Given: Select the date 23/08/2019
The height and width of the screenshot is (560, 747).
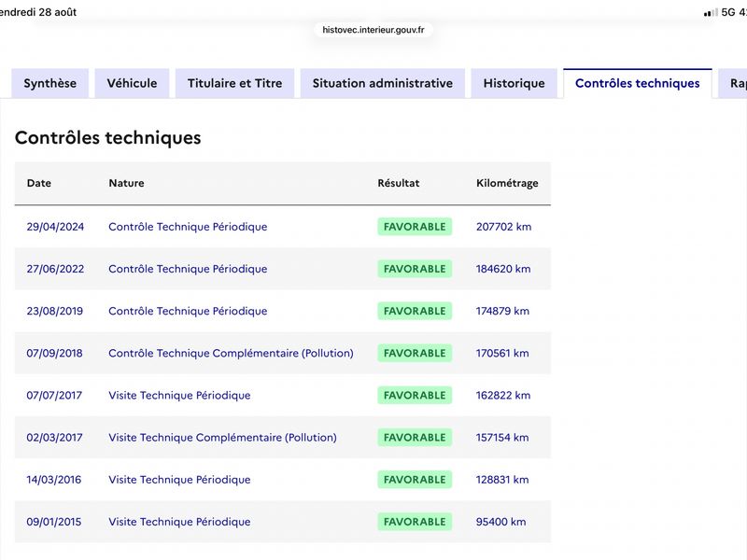Looking at the screenshot, I should click(x=55, y=311).
